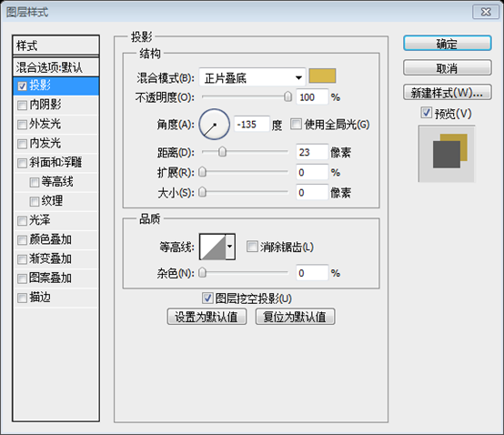This screenshot has width=504, height=435.
Task: Click the angle dial control
Action: tap(215, 124)
